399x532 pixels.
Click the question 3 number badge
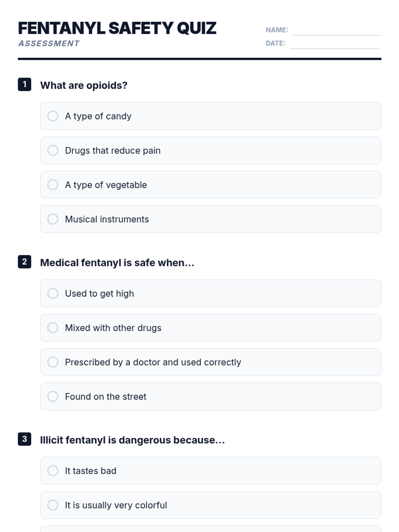[25, 439]
